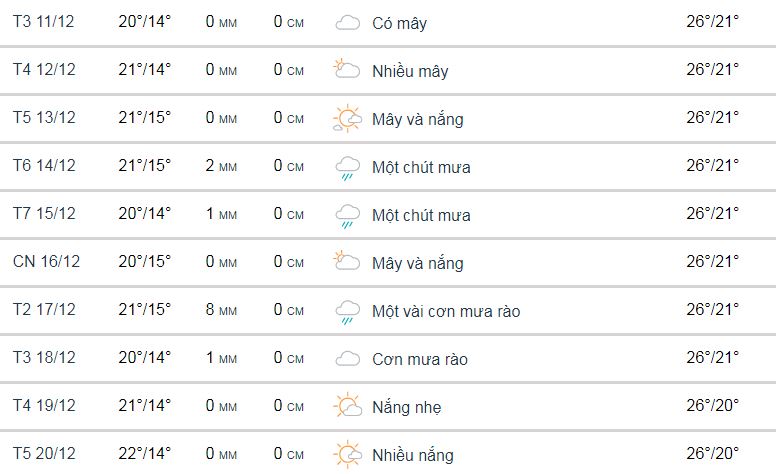Select the 8 mm rainfall value

point(221,310)
